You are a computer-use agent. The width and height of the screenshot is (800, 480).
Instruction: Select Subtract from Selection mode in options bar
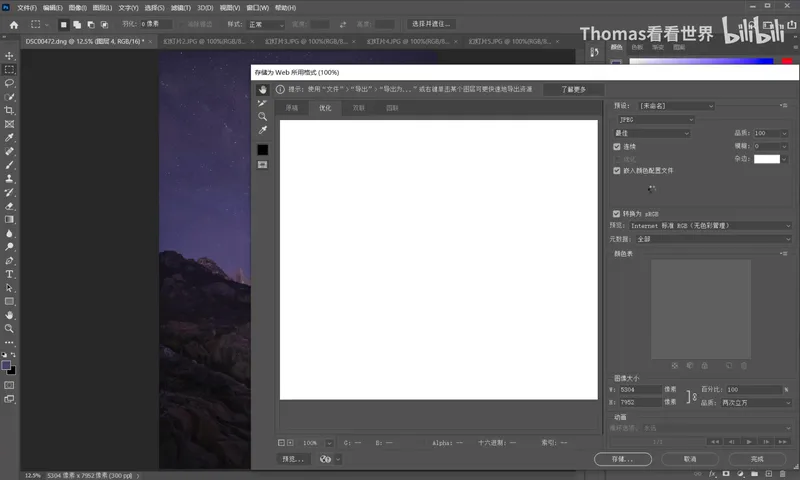pyautogui.click(x=91, y=24)
